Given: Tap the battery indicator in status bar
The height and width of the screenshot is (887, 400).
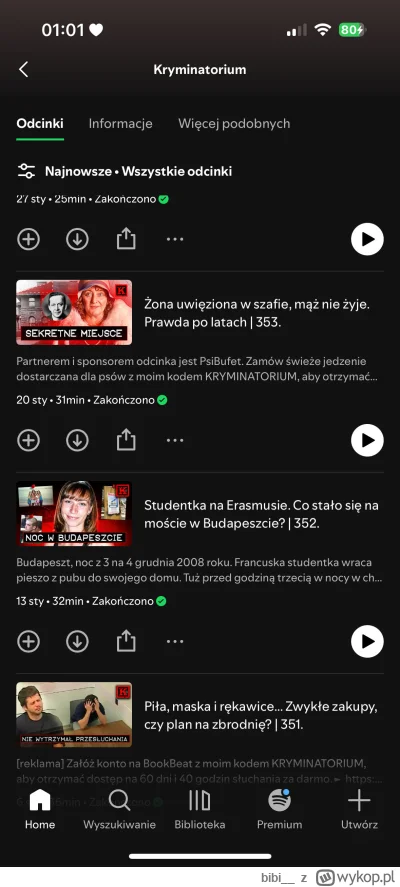Looking at the screenshot, I should click(352, 30).
